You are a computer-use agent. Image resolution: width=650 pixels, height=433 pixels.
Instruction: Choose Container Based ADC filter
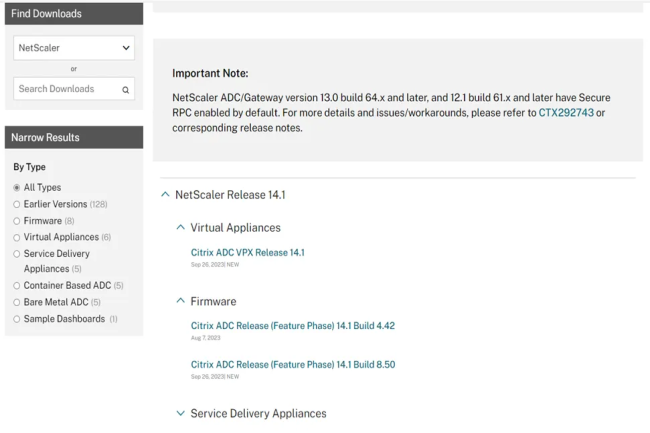click(16, 285)
